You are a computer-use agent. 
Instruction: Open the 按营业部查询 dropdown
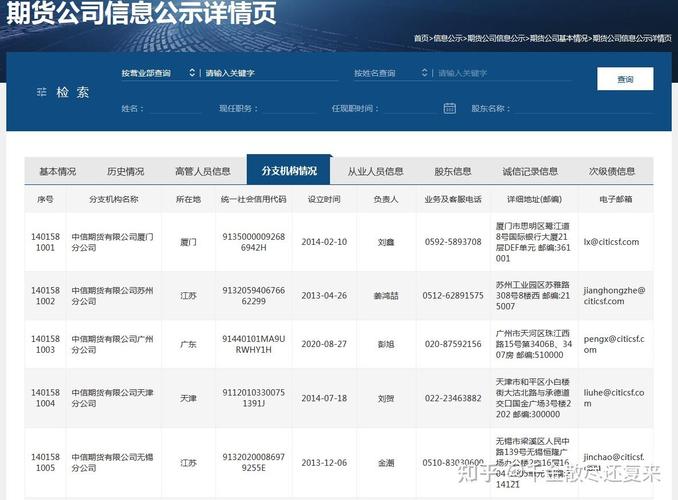point(158,73)
